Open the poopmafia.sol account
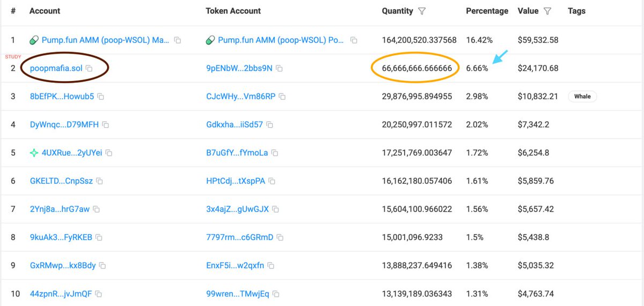 [56, 69]
